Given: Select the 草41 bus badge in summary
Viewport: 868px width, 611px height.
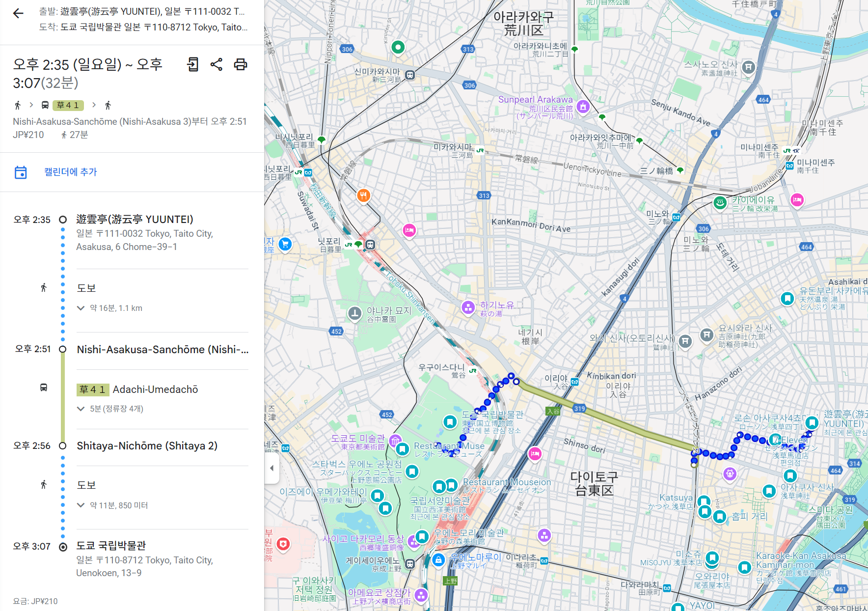Looking at the screenshot, I should (x=68, y=105).
